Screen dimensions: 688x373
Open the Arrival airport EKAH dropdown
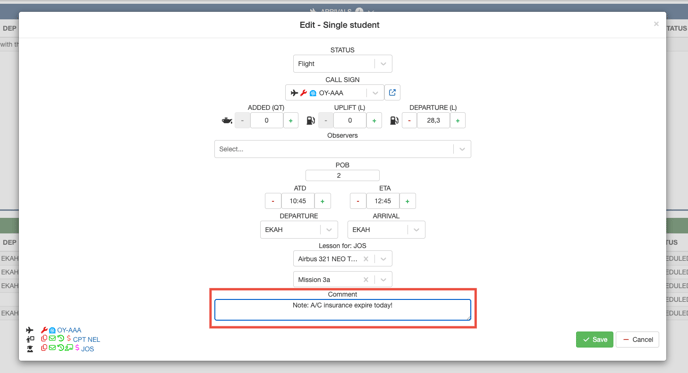(386, 230)
